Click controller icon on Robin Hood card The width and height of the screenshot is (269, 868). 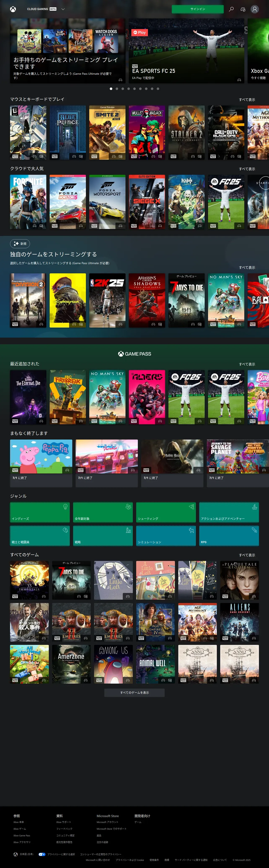[x=198, y=470]
